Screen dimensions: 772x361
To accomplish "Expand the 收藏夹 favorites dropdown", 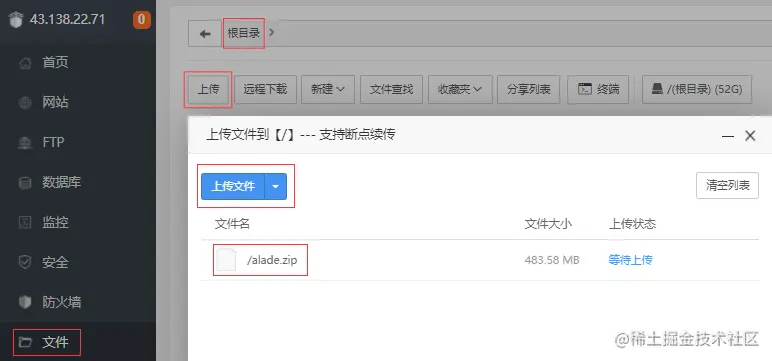I will pyautogui.click(x=460, y=89).
